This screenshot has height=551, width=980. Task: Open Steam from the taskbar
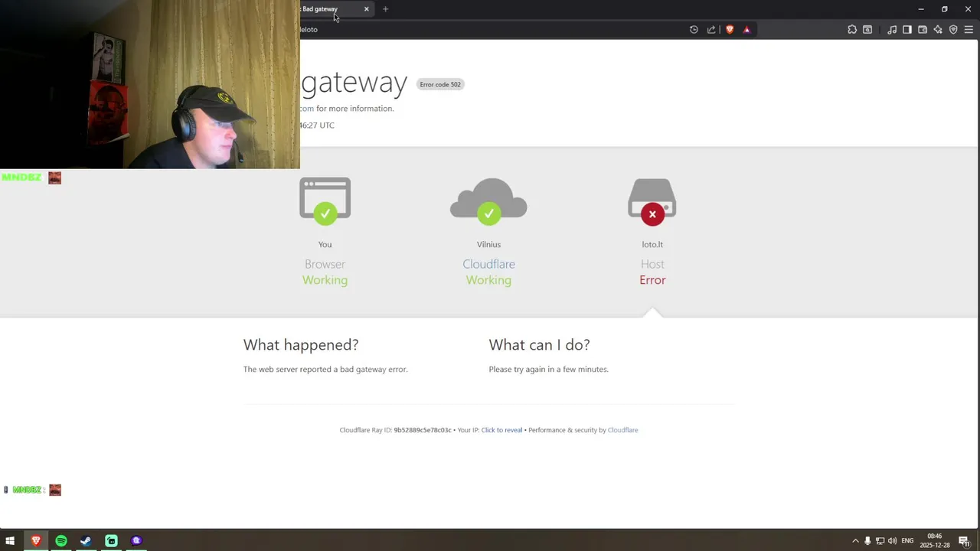(x=86, y=540)
